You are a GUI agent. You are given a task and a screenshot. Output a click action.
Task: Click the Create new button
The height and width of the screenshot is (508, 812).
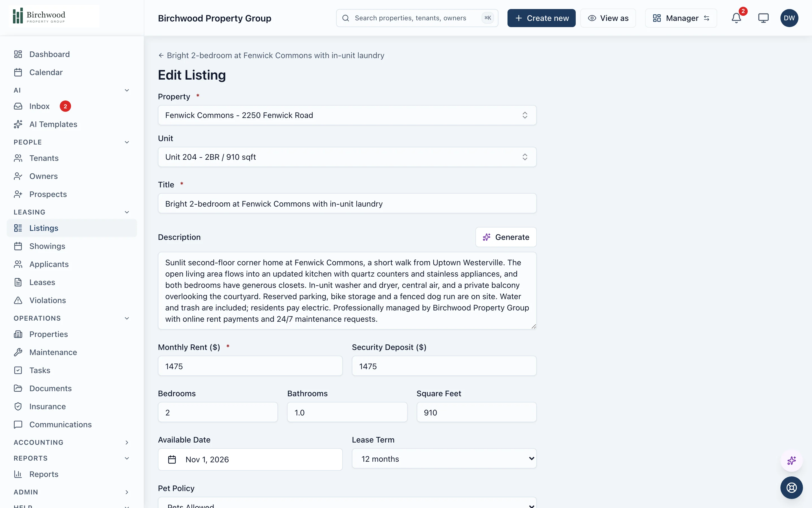[x=541, y=18]
